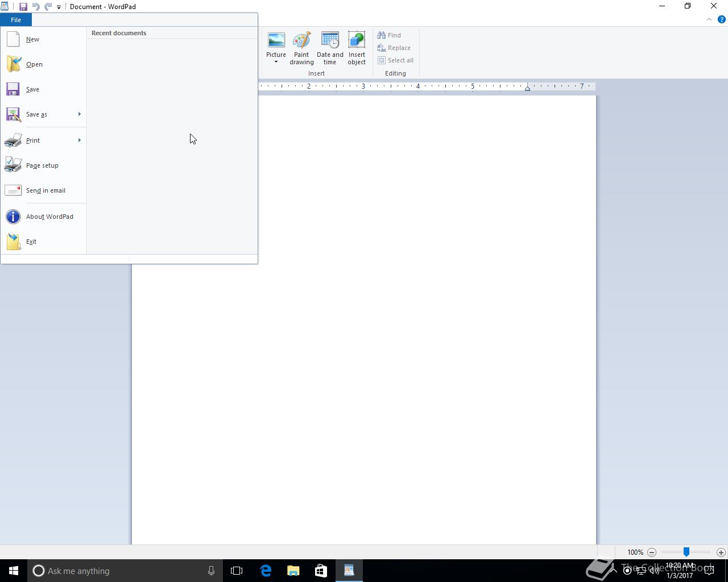This screenshot has width=728, height=582.
Task: Click the New document icon in File menu
Action: point(13,39)
